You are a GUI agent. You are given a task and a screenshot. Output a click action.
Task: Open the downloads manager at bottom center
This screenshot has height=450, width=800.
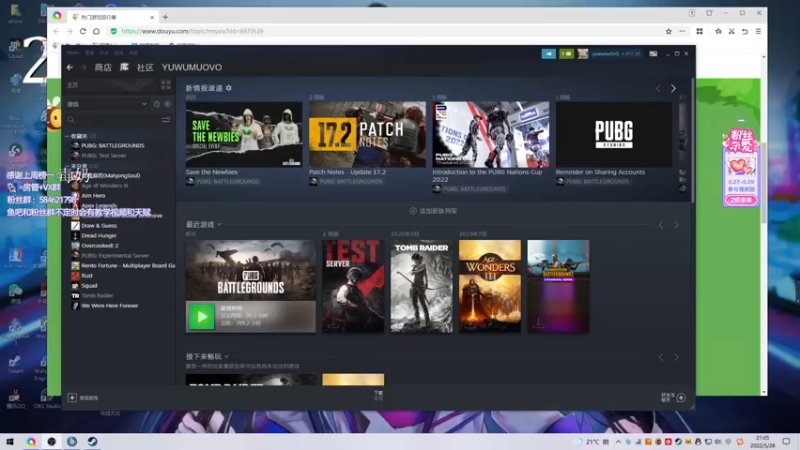(x=378, y=395)
